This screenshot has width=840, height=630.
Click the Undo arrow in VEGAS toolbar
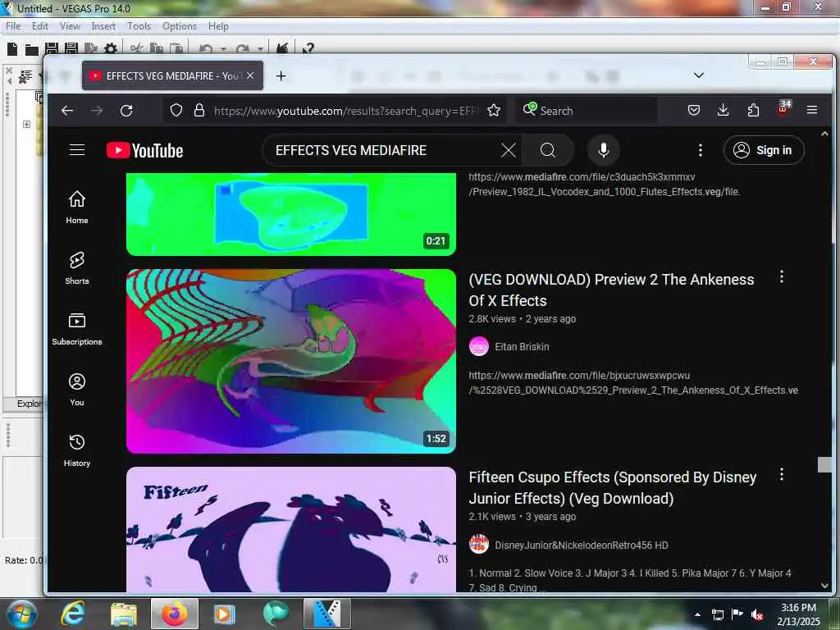(206, 49)
